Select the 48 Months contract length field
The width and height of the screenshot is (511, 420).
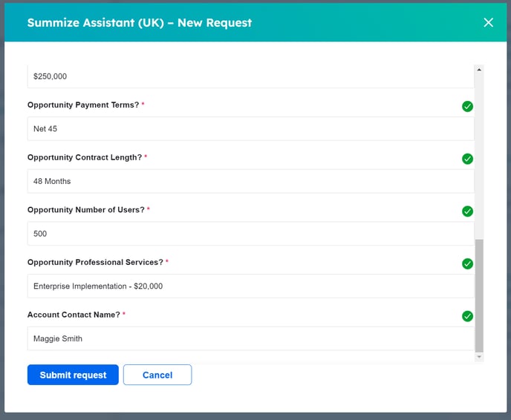(x=250, y=181)
